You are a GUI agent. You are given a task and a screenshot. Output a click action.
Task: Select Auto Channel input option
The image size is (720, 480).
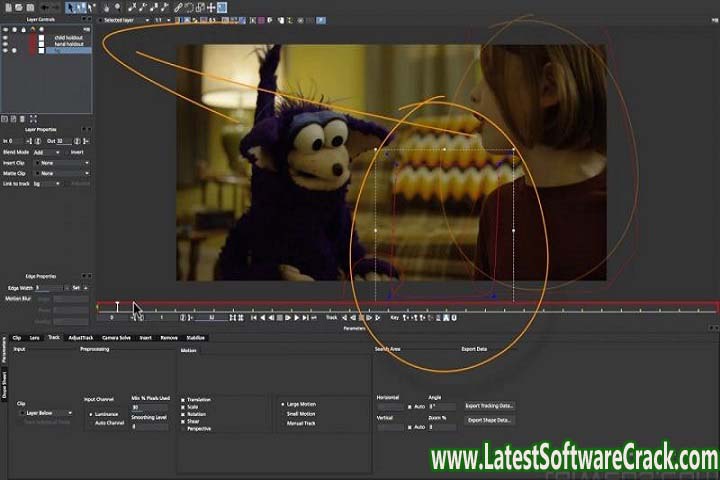pos(91,423)
